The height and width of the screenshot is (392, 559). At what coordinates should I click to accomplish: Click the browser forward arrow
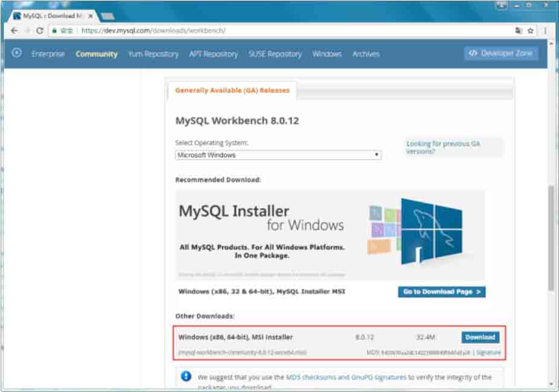click(27, 31)
